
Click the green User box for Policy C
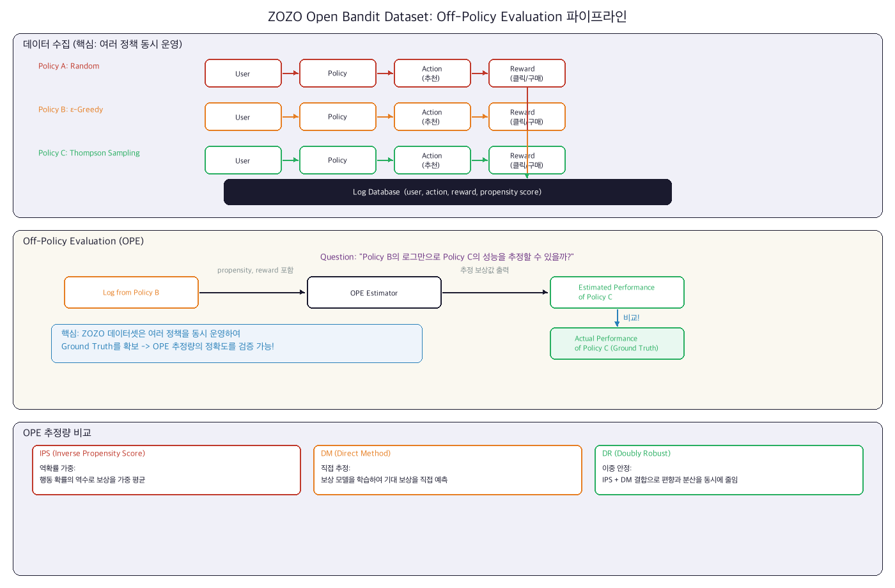[243, 160]
